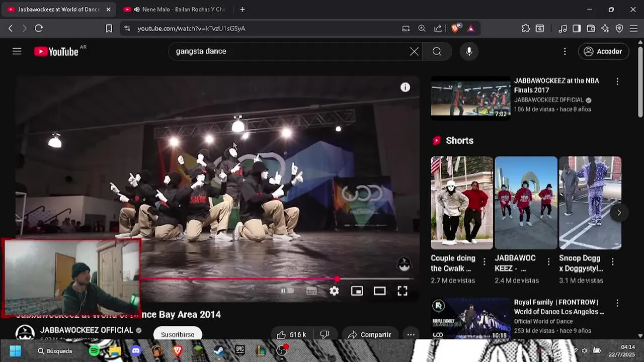This screenshot has height=362, width=644.
Task: Show next Shorts with the arrow
Action: (x=619, y=213)
